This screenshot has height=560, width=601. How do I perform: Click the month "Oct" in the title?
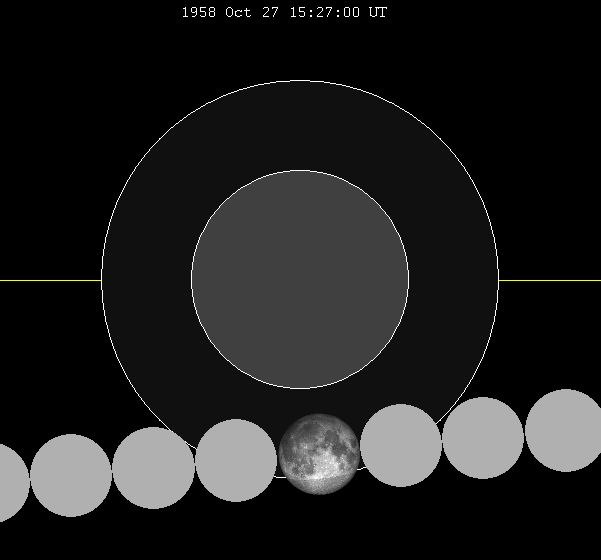click(x=237, y=13)
